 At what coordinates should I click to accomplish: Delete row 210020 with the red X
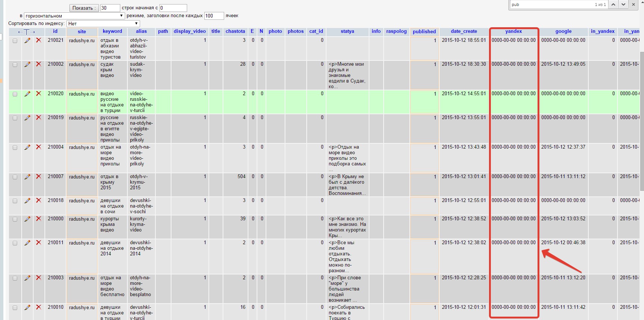[x=38, y=93]
